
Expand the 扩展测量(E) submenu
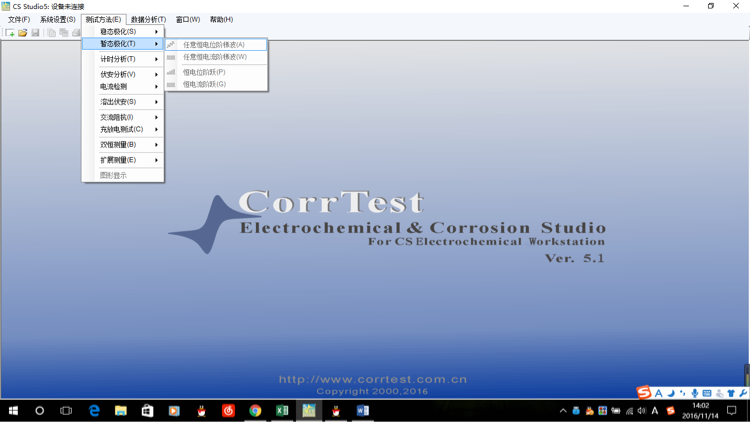[123, 160]
